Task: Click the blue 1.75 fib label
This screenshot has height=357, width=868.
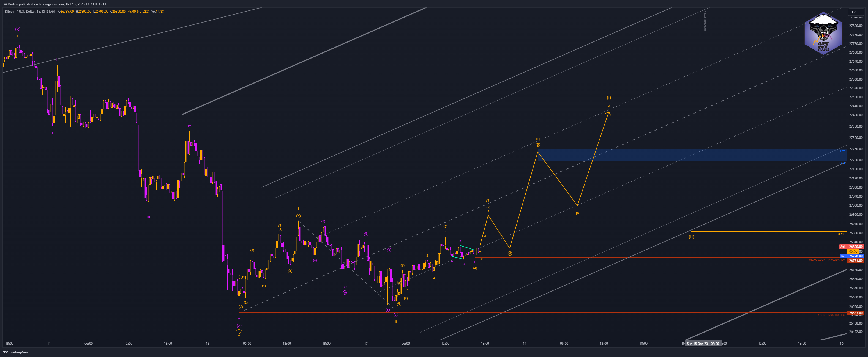Action: pos(842,151)
